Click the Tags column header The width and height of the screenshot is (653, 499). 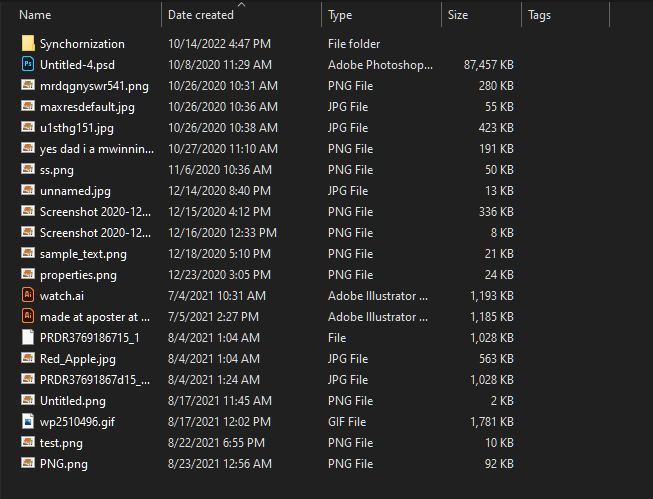pos(540,16)
